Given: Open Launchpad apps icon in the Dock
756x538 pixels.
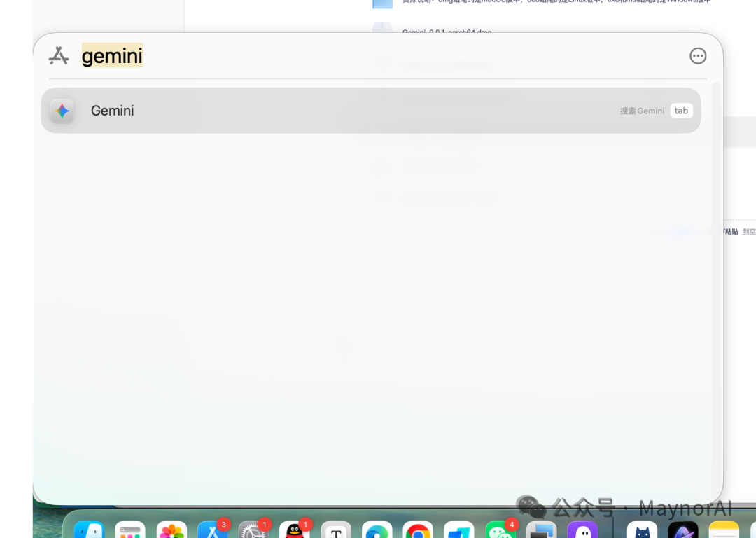Looking at the screenshot, I should pos(130,530).
